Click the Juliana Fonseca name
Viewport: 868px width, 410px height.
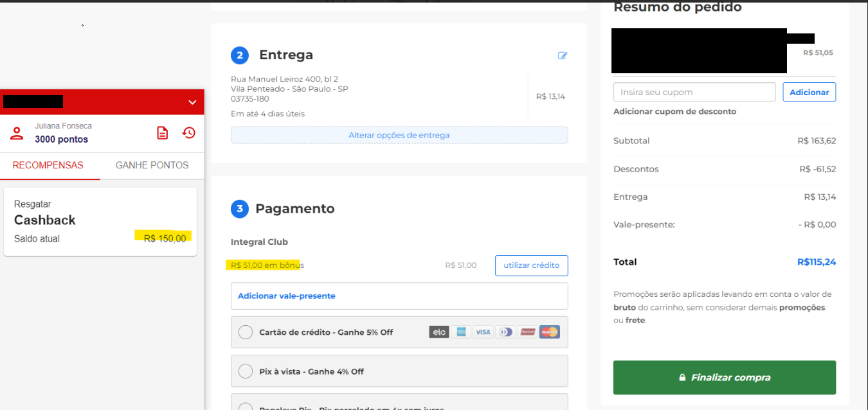click(63, 126)
